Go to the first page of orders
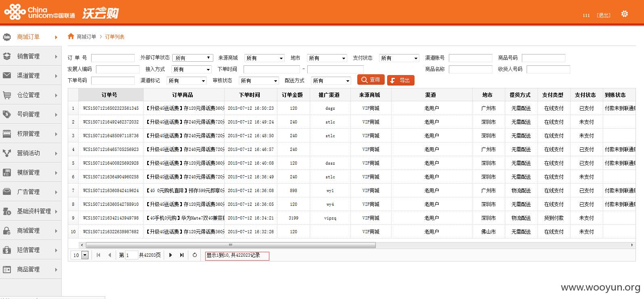 pos(98,255)
